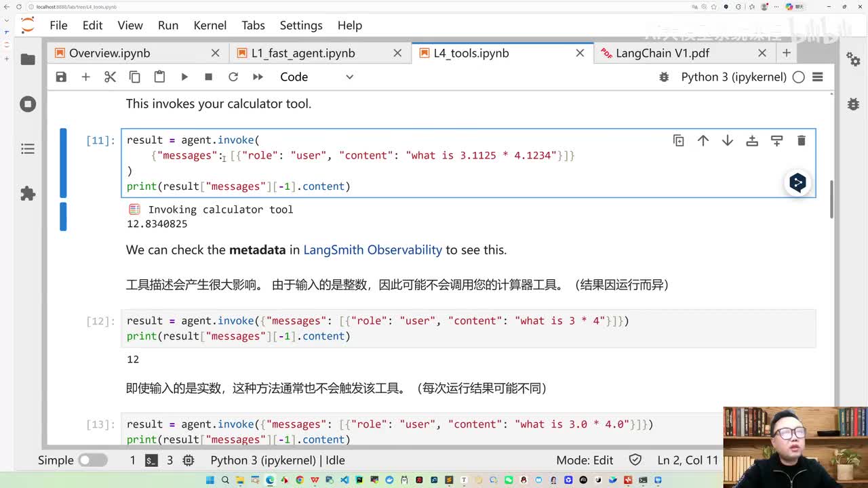Image resolution: width=868 pixels, height=488 pixels.
Task: Move the active cell down
Action: 728,140
